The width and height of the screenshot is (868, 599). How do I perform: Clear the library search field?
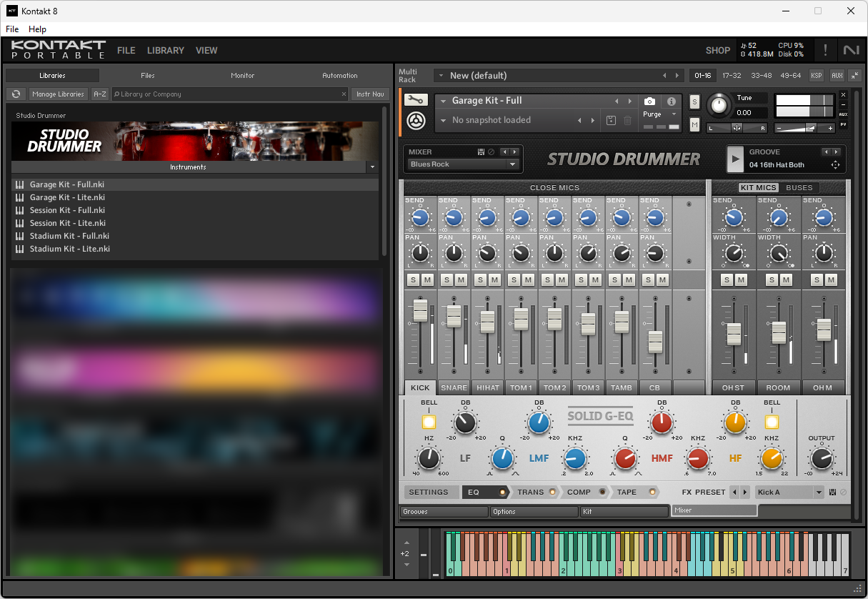[x=344, y=94]
